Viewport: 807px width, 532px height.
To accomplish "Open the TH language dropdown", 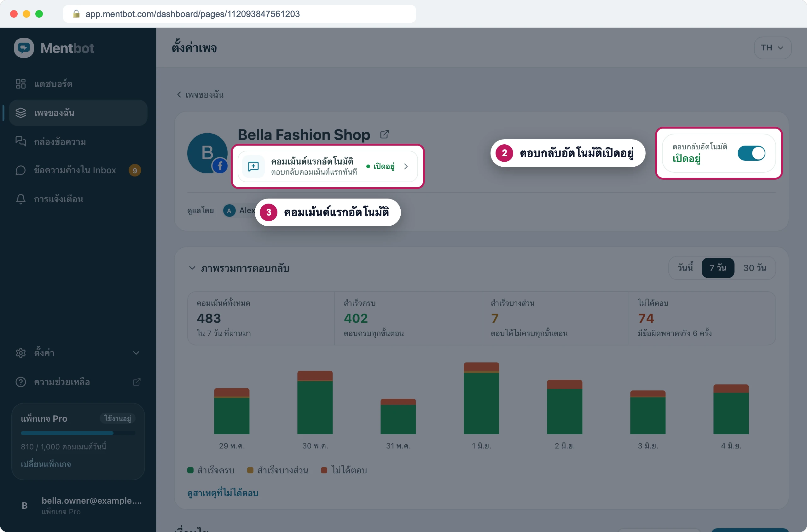I will 772,48.
